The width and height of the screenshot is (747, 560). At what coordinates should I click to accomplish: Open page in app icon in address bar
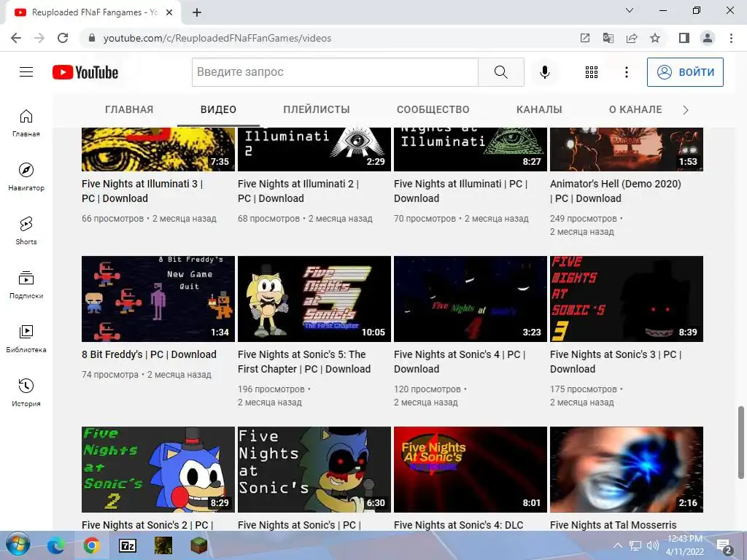pos(585,38)
